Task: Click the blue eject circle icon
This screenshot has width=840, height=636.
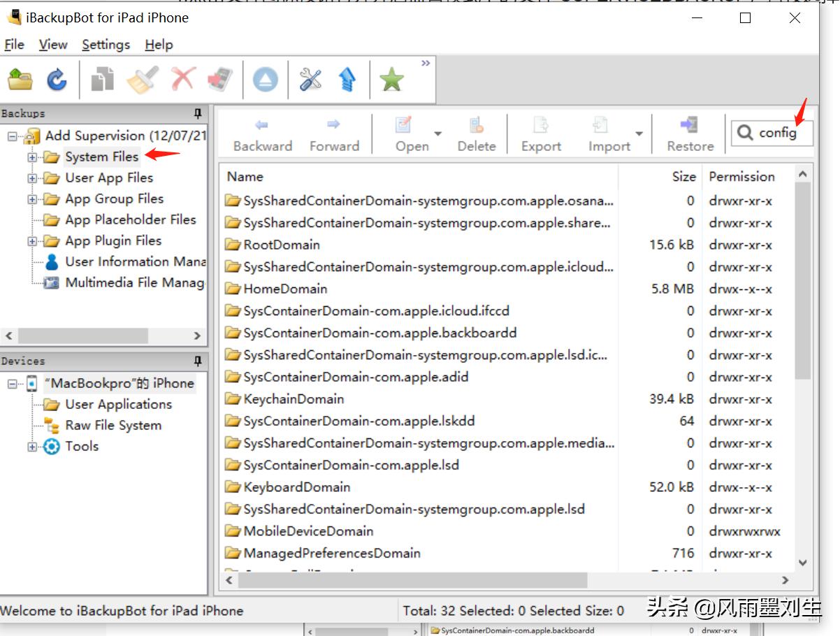Action: coord(266,80)
